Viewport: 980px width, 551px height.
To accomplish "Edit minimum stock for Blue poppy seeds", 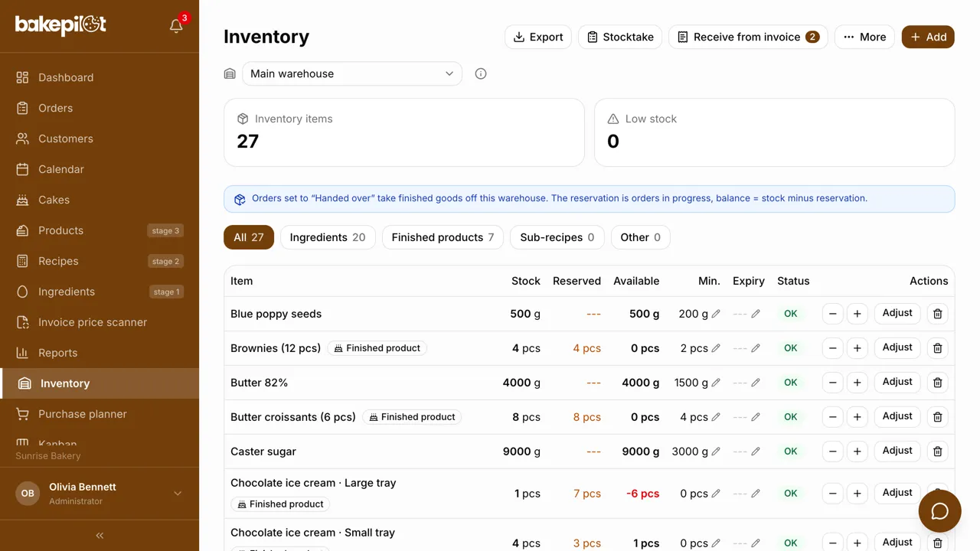I will (716, 314).
